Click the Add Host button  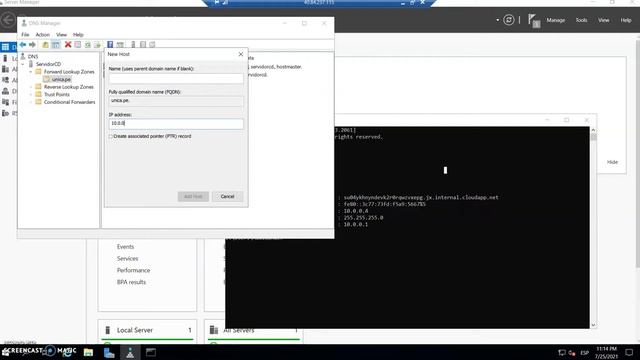(193, 196)
